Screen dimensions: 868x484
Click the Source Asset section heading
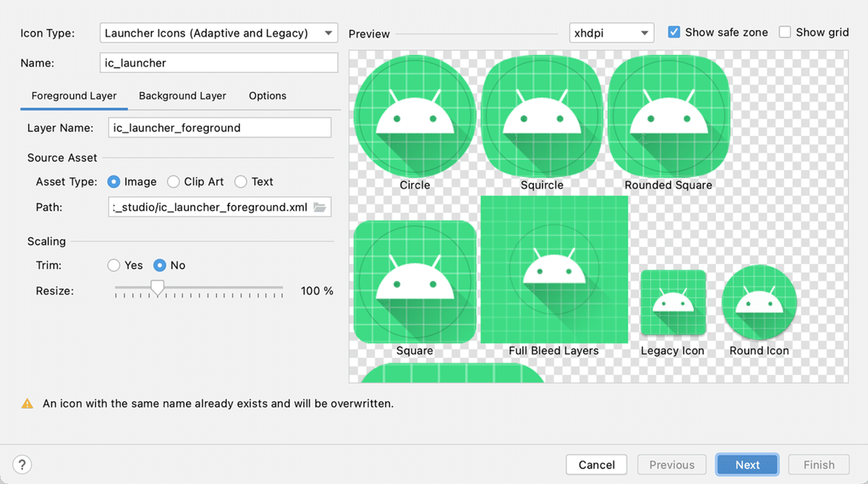62,158
